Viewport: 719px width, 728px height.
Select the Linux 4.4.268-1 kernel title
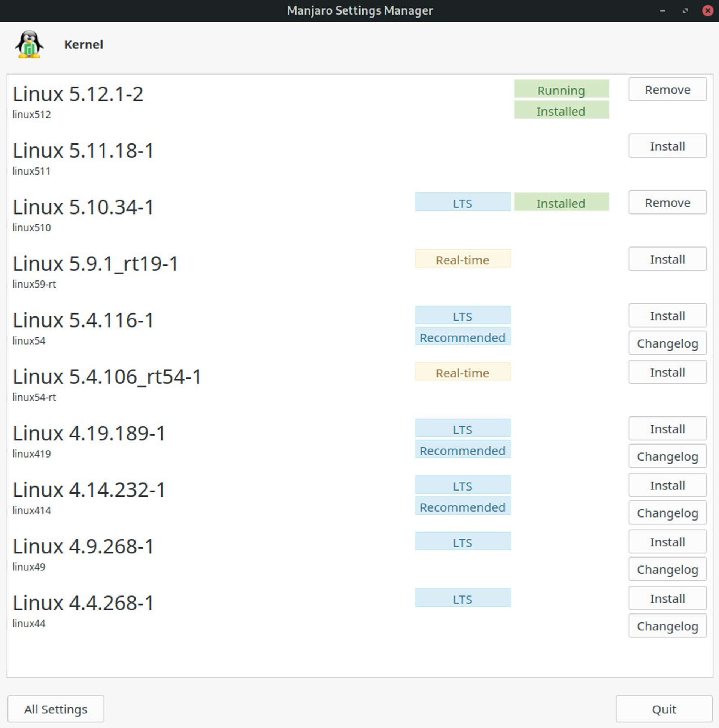[x=83, y=603]
